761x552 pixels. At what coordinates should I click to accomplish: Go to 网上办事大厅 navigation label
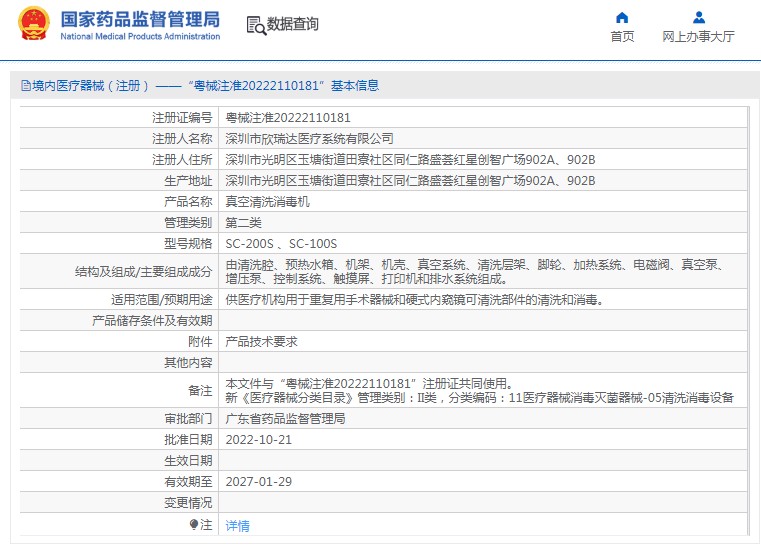click(x=698, y=37)
